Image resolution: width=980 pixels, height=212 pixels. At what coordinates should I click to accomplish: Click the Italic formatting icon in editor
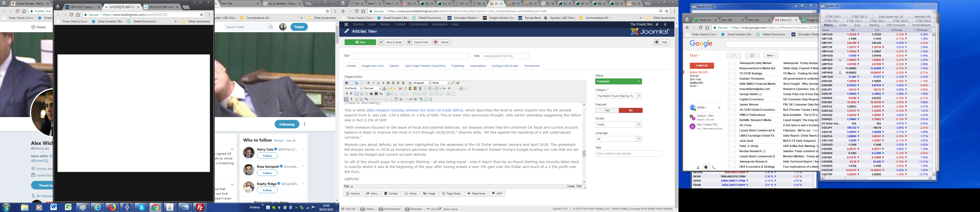click(x=373, y=83)
